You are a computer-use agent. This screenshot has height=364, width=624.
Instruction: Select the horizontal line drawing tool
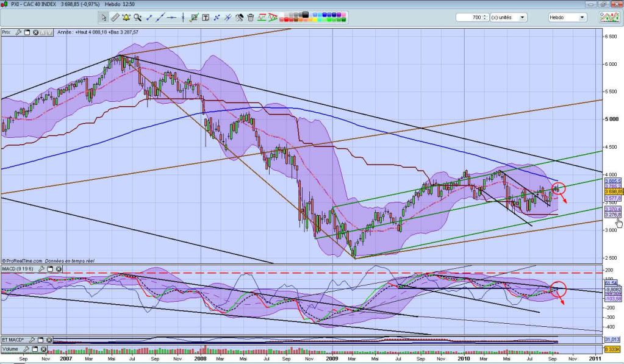(172, 18)
